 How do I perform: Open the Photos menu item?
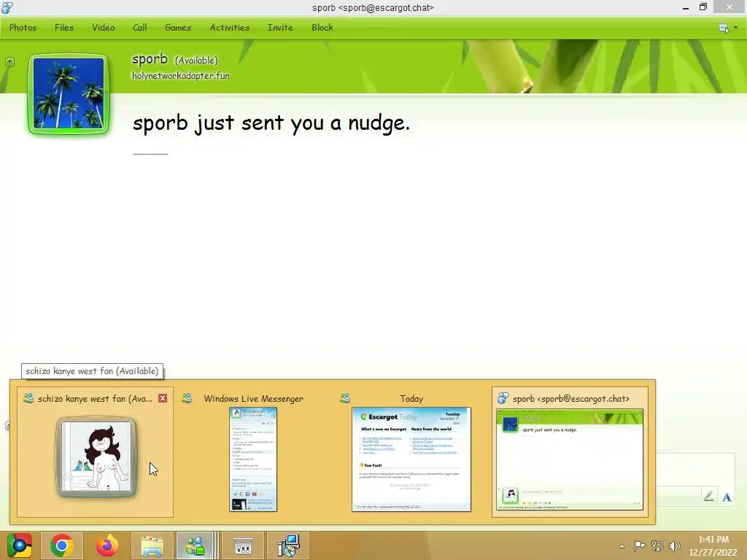(x=23, y=28)
